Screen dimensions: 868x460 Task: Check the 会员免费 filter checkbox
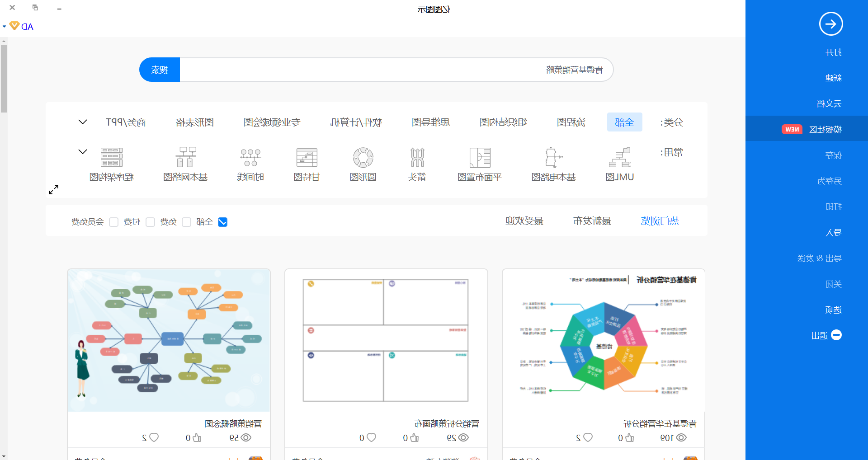click(114, 222)
